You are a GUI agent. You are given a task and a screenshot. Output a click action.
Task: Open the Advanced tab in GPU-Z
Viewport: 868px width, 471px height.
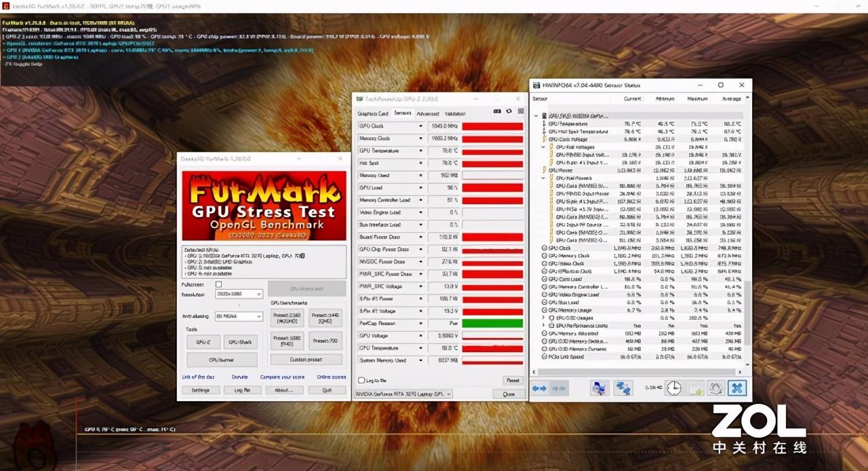click(427, 113)
